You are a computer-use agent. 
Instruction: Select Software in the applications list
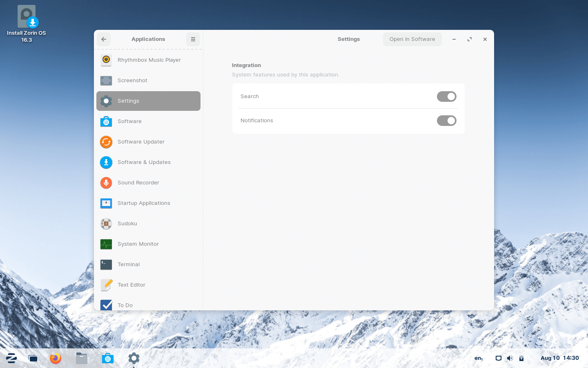pos(149,121)
